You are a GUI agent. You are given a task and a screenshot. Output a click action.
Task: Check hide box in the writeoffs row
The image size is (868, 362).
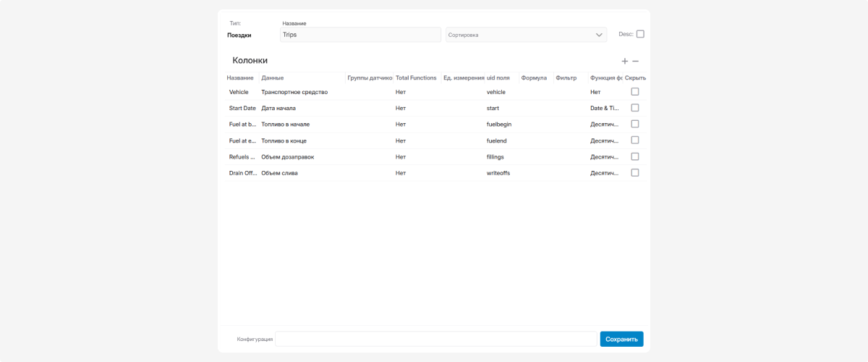click(635, 172)
